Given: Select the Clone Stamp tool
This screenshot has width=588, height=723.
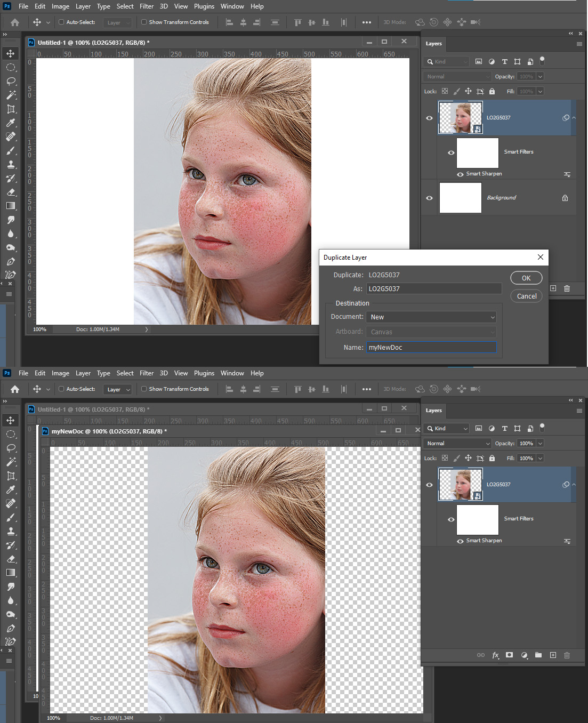Looking at the screenshot, I should tap(11, 165).
